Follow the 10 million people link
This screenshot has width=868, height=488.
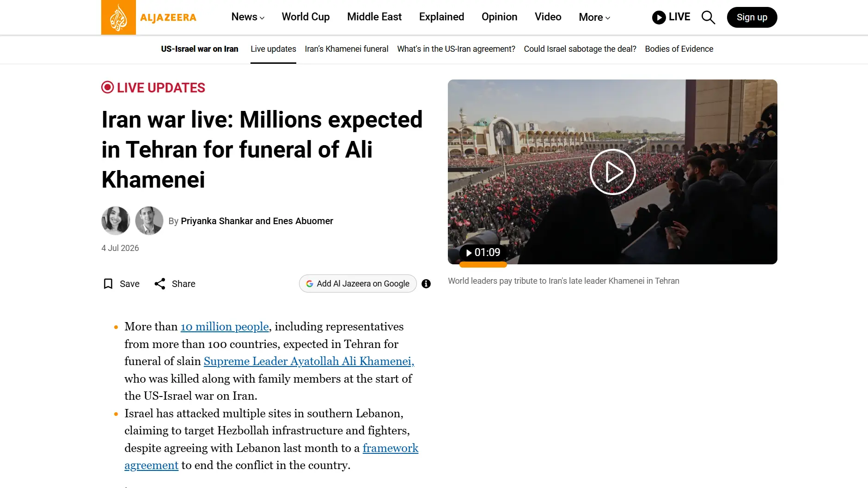coord(225,327)
